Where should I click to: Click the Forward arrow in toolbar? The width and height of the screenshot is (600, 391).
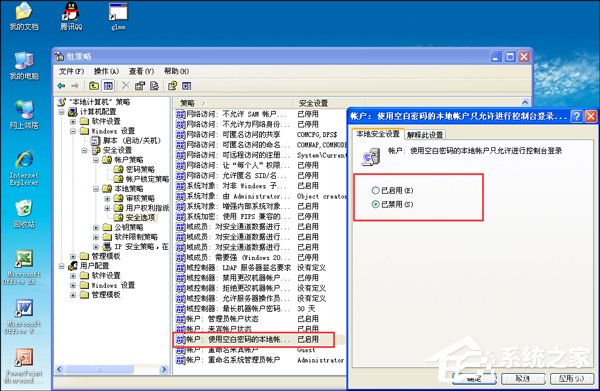click(x=75, y=86)
